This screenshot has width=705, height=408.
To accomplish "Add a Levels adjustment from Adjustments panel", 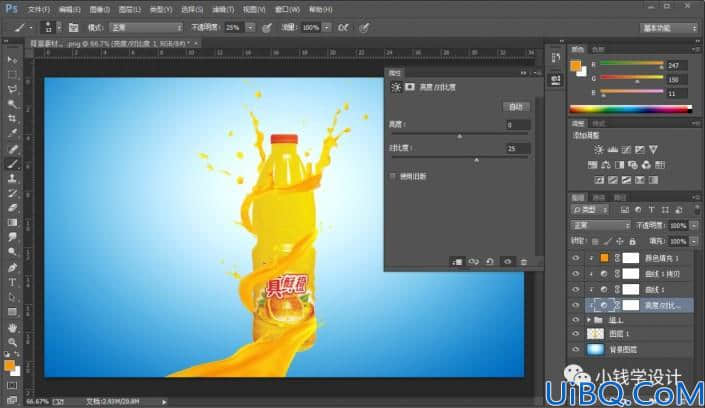I will click(x=612, y=149).
